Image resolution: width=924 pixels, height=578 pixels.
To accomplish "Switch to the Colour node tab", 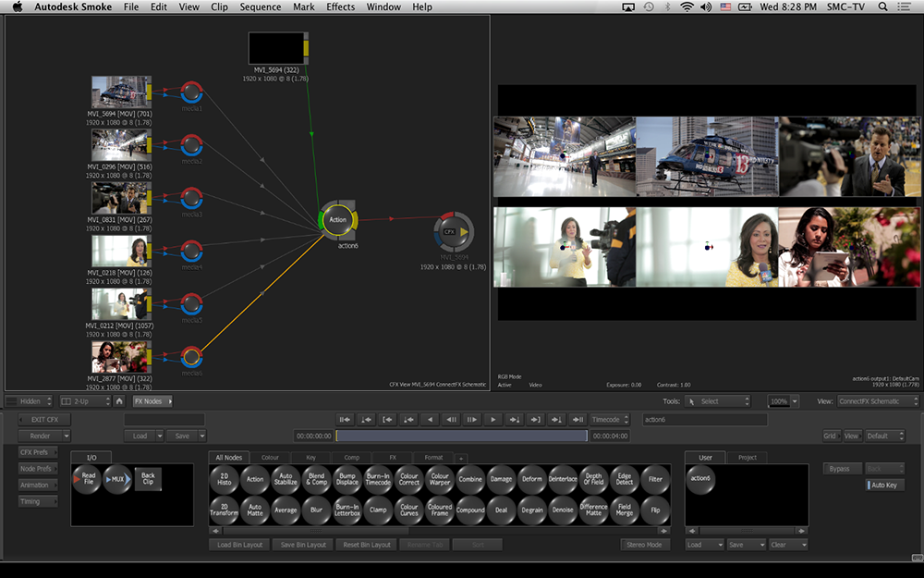I will (x=270, y=457).
